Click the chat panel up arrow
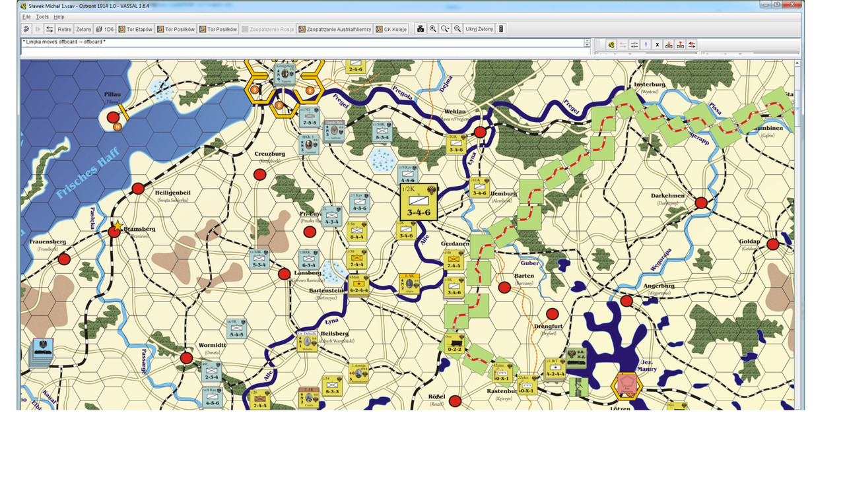This screenshot has height=504, width=845. [588, 40]
